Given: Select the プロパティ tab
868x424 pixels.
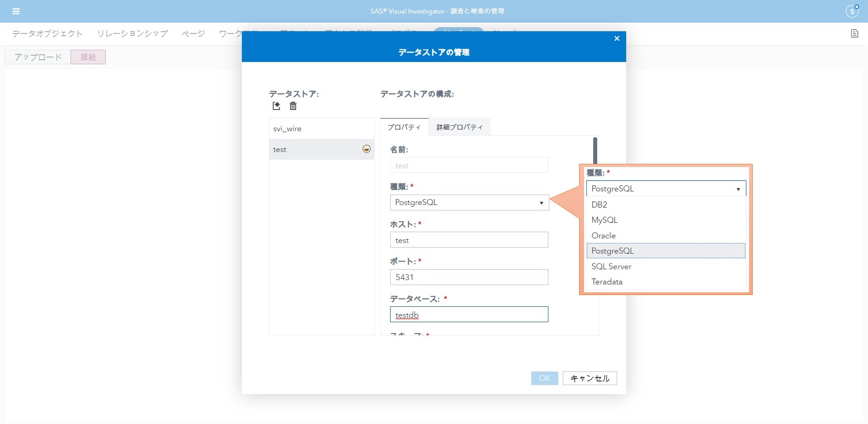Looking at the screenshot, I should (x=404, y=127).
